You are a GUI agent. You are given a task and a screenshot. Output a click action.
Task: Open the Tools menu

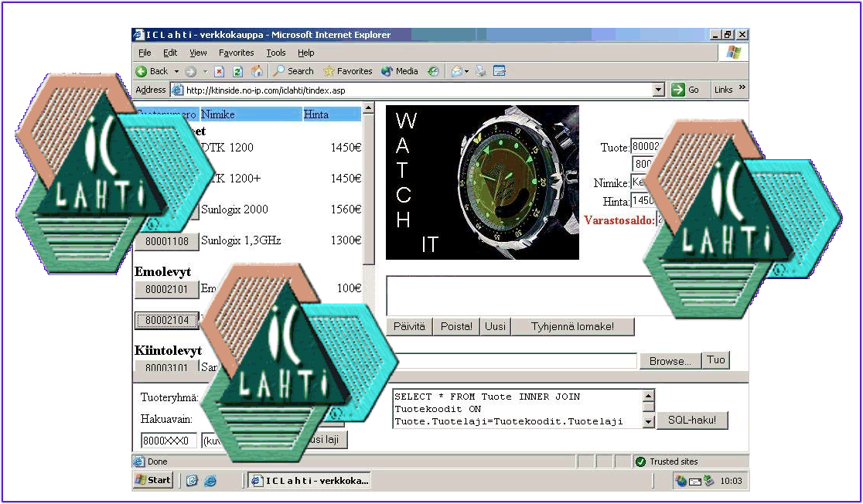[276, 53]
